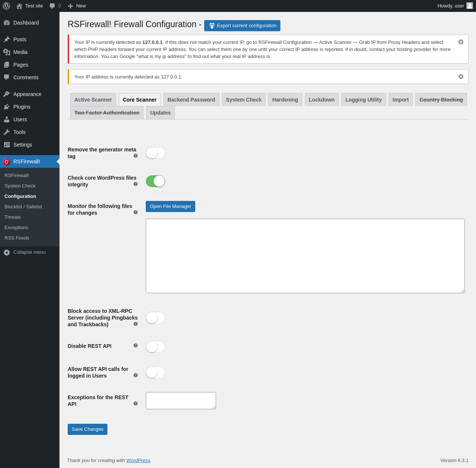Open the Backend Password tab
Viewport: 476px width, 468px height.
191,100
